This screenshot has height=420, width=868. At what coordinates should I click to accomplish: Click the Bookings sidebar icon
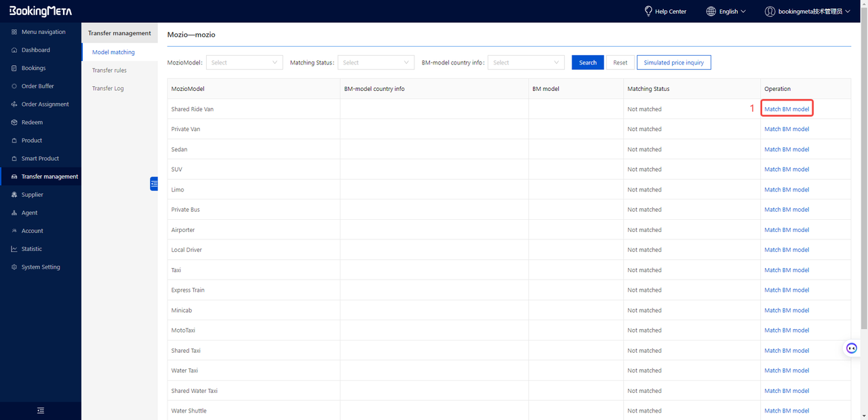coord(14,69)
